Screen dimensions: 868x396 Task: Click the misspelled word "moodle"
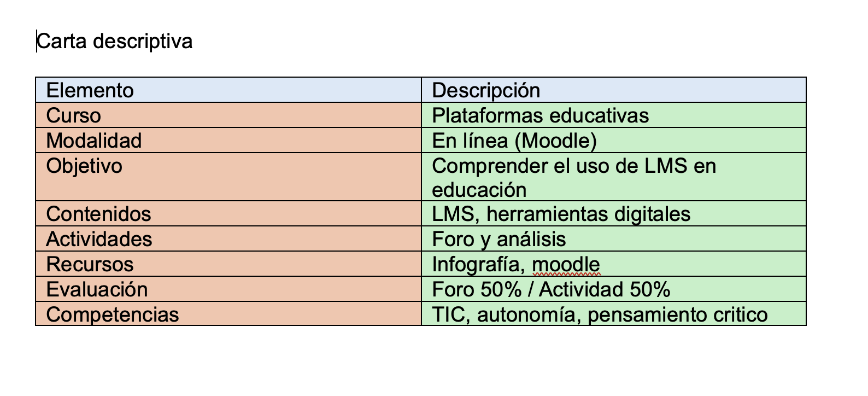566,264
